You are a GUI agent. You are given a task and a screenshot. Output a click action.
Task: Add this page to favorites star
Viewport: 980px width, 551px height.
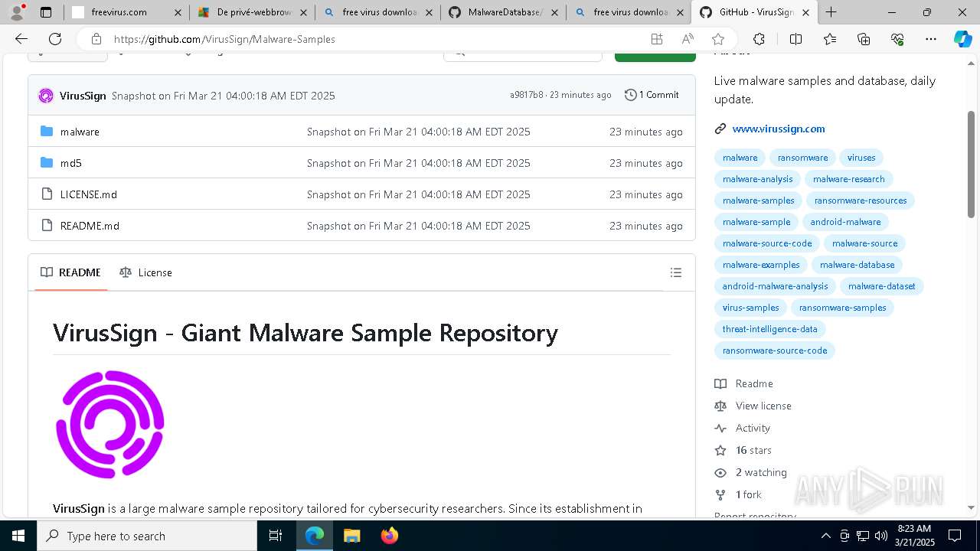click(717, 39)
